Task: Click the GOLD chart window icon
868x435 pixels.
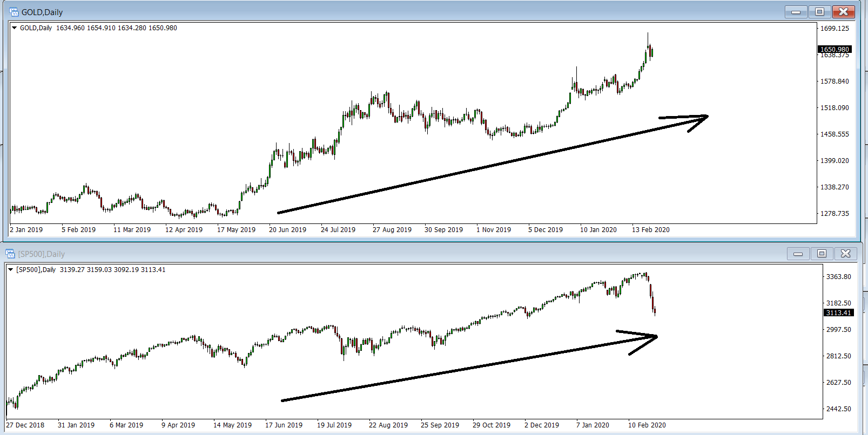Action: tap(14, 12)
